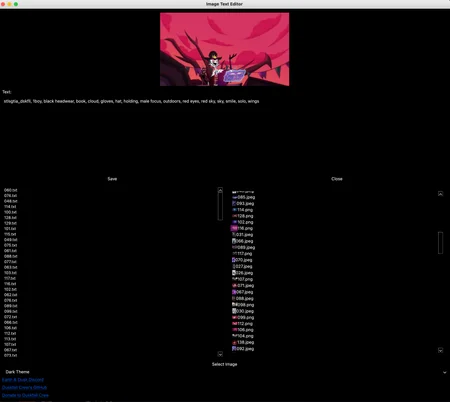Select the 093.jpeg thumbnail row
Screen dimensions: 450x402
coord(243,203)
